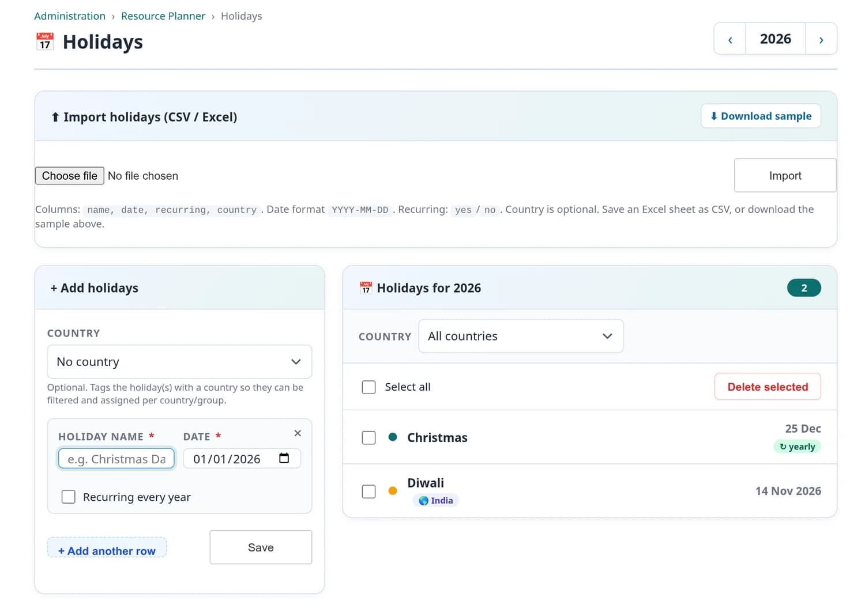Click the calendar icon in Holidays for 2026 header
The image size is (865, 616).
click(x=366, y=288)
